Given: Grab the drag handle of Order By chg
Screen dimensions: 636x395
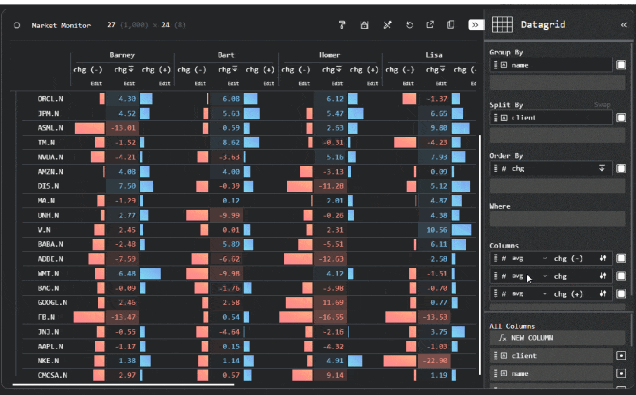Looking at the screenshot, I should point(495,168).
